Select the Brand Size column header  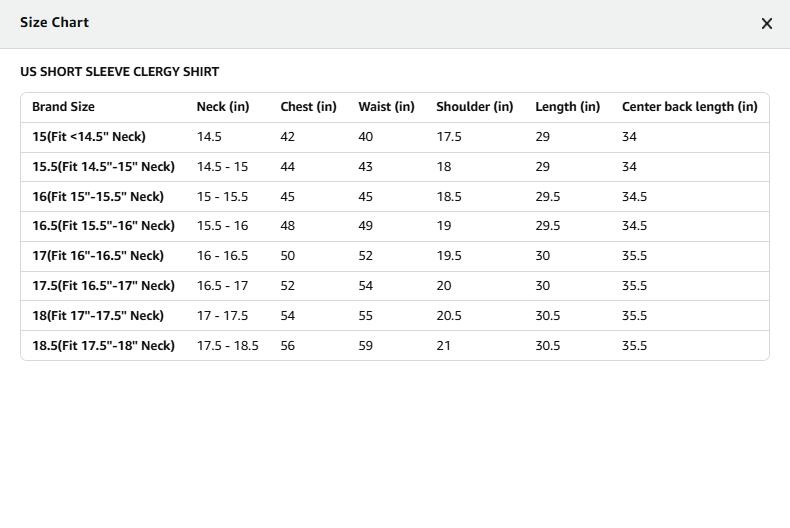[x=63, y=107]
